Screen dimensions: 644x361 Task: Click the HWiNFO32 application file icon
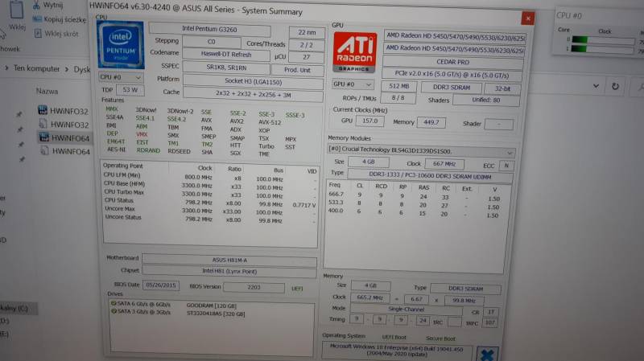43,110
